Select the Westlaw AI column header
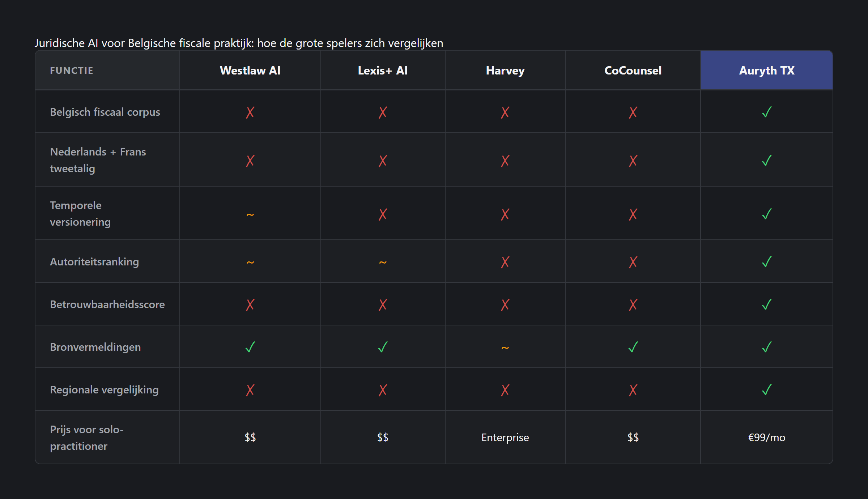The image size is (868, 499). pyautogui.click(x=250, y=71)
